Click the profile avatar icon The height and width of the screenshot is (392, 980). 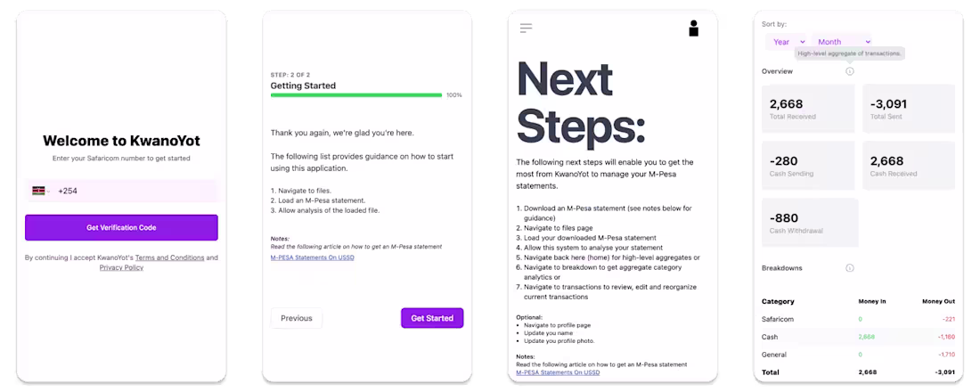(x=694, y=29)
